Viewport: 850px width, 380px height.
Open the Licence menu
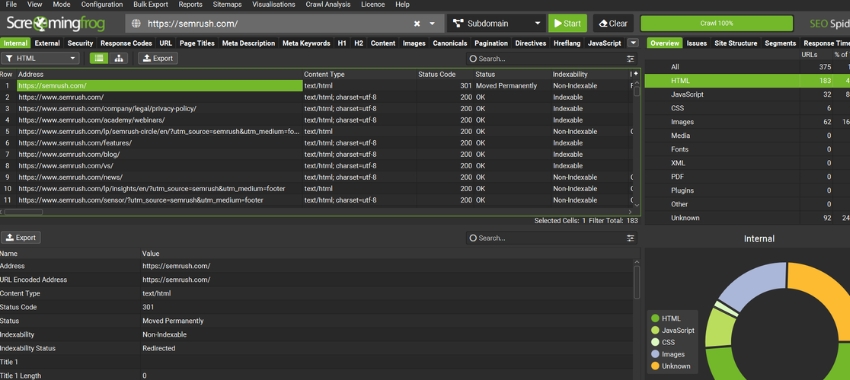(x=373, y=4)
